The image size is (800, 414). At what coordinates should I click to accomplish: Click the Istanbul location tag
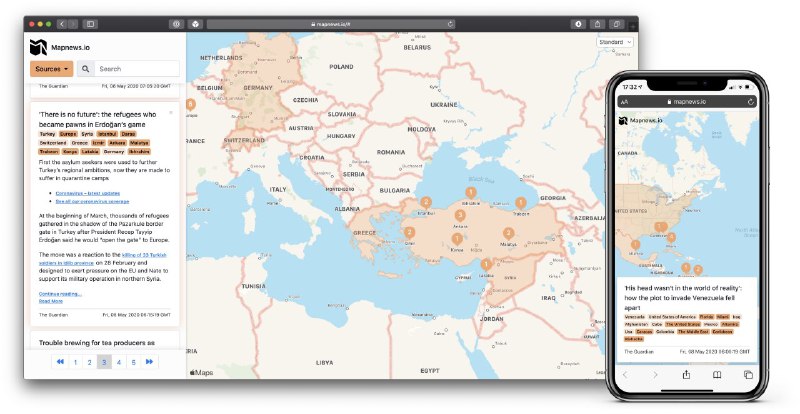pyautogui.click(x=107, y=133)
